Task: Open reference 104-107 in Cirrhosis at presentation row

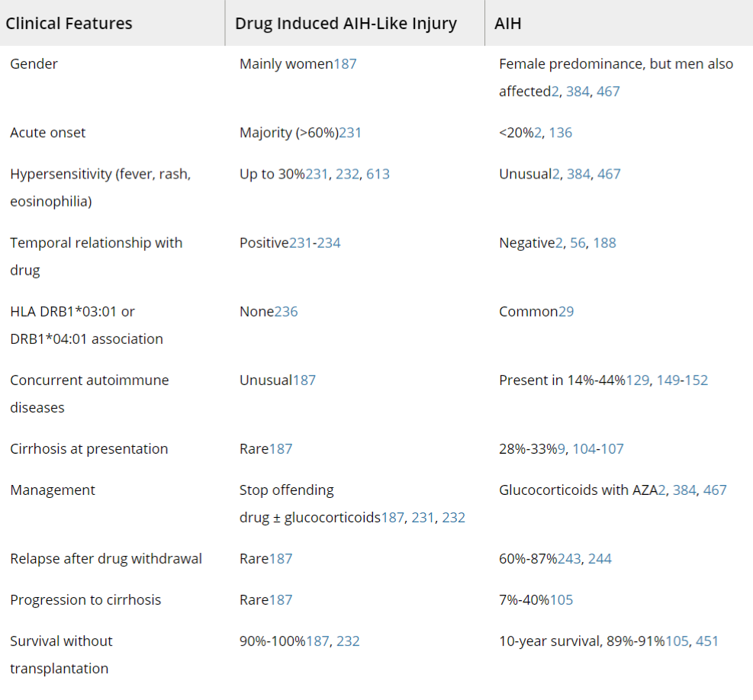Action: tap(598, 449)
